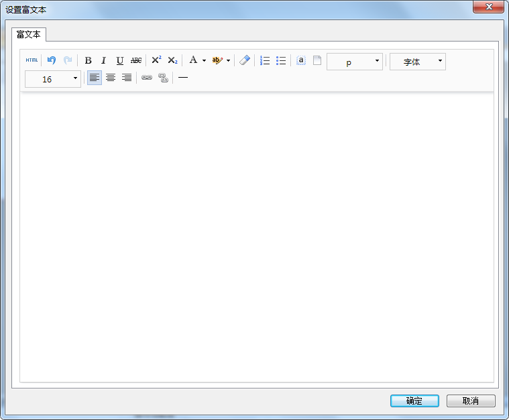Toggle italic text style
Screen dimensions: 509x420
tap(104, 60)
